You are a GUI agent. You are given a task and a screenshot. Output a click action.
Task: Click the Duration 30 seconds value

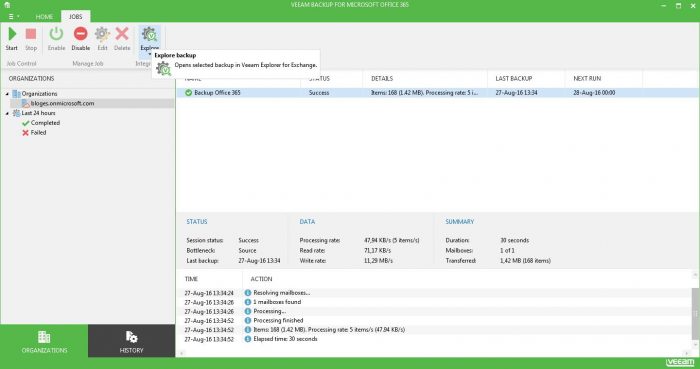[514, 240]
